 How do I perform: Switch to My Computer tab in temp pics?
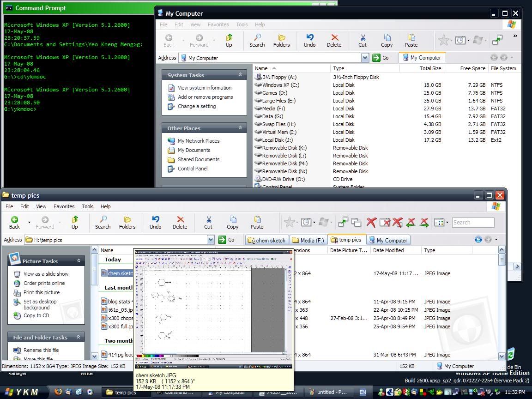[x=388, y=240]
